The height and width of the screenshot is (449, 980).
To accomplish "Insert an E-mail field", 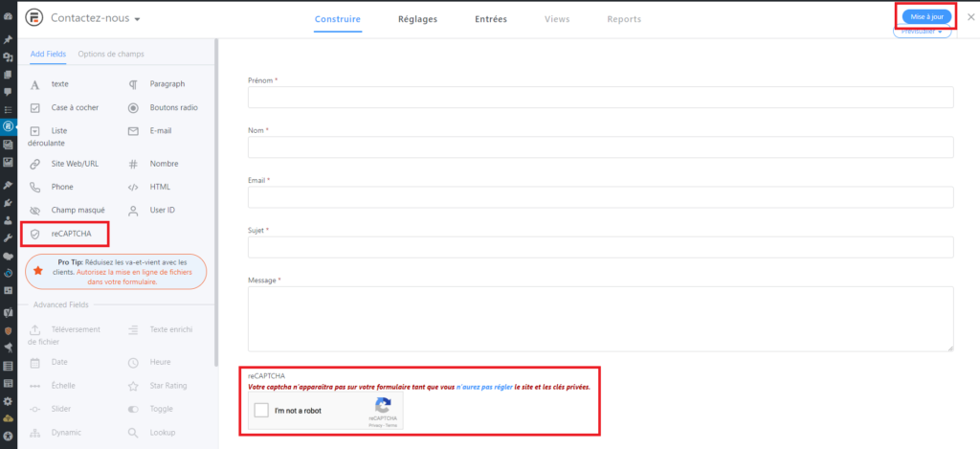I will [x=160, y=130].
